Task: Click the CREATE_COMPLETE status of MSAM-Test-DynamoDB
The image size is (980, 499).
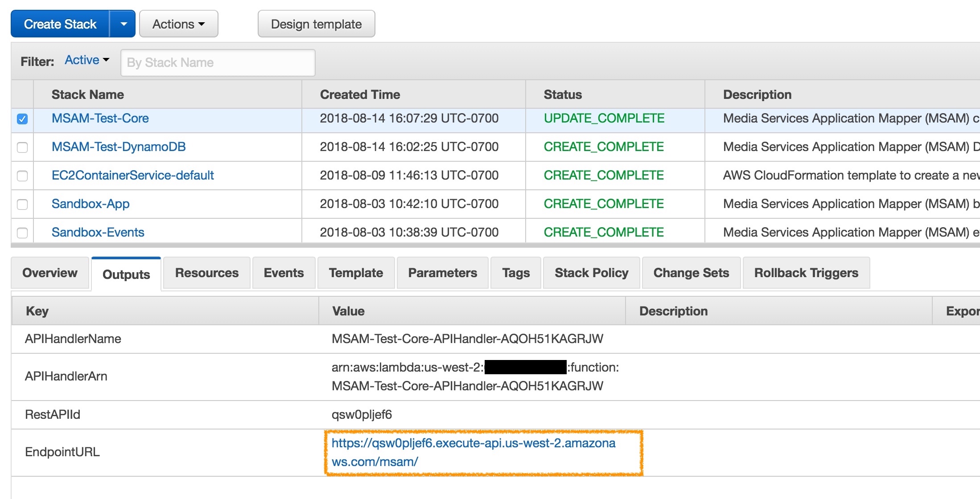Action: point(604,147)
